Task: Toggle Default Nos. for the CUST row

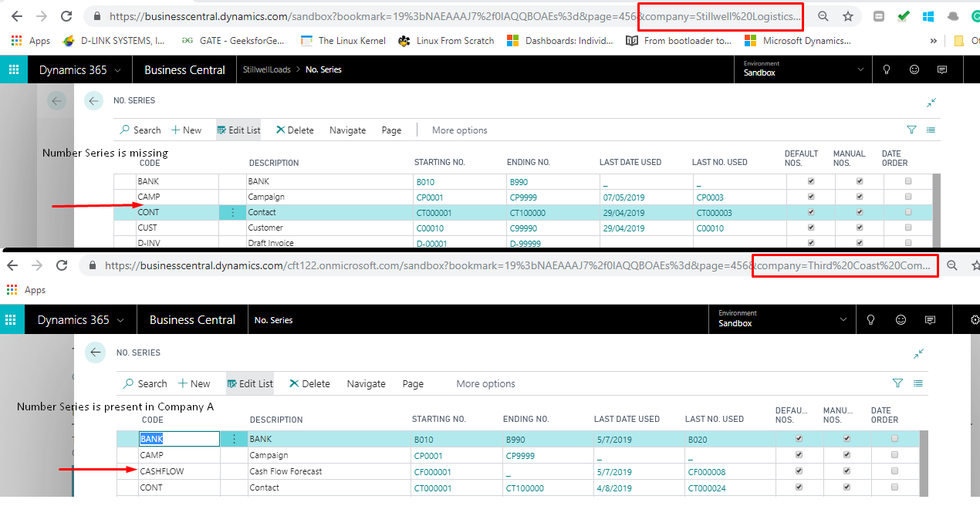Action: 810,228
